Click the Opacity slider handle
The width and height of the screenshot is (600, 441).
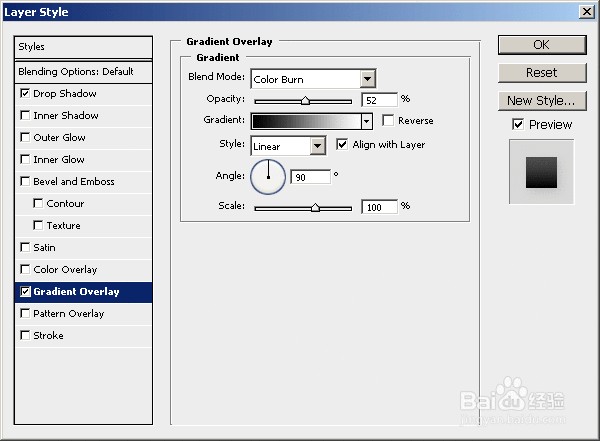[305, 100]
